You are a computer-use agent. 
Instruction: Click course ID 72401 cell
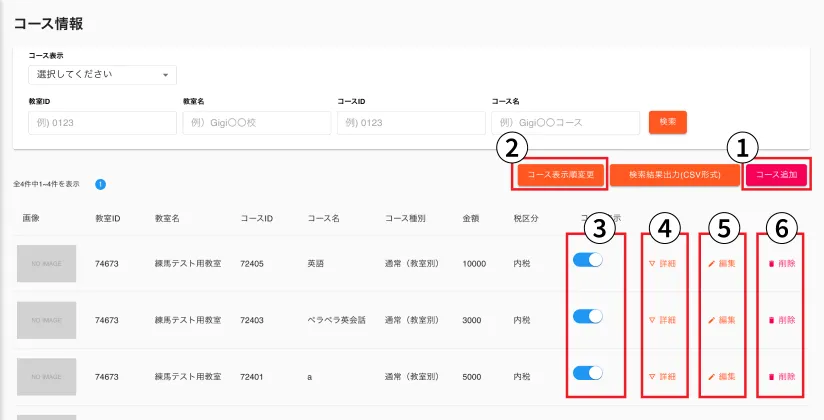(252, 376)
